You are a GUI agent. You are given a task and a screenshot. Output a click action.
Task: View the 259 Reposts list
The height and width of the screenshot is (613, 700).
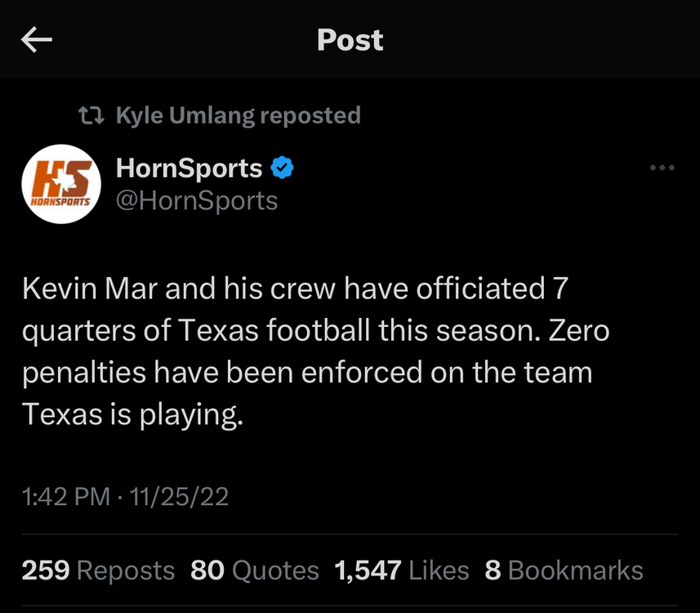coord(98,570)
